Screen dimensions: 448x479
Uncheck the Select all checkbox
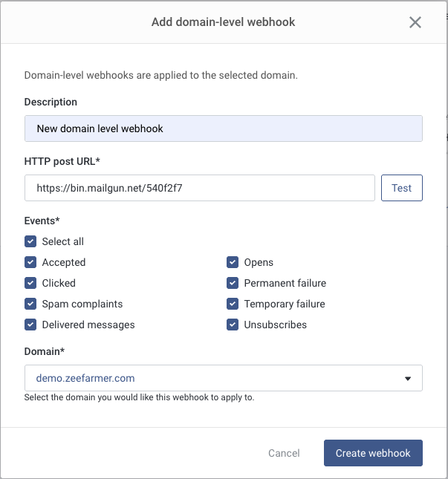coord(30,241)
